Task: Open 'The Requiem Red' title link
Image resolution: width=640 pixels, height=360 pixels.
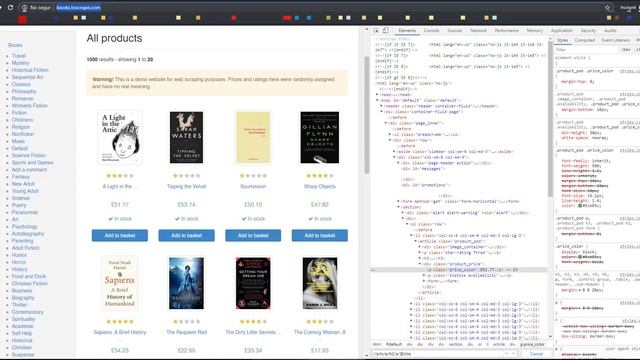Action: pos(187,332)
